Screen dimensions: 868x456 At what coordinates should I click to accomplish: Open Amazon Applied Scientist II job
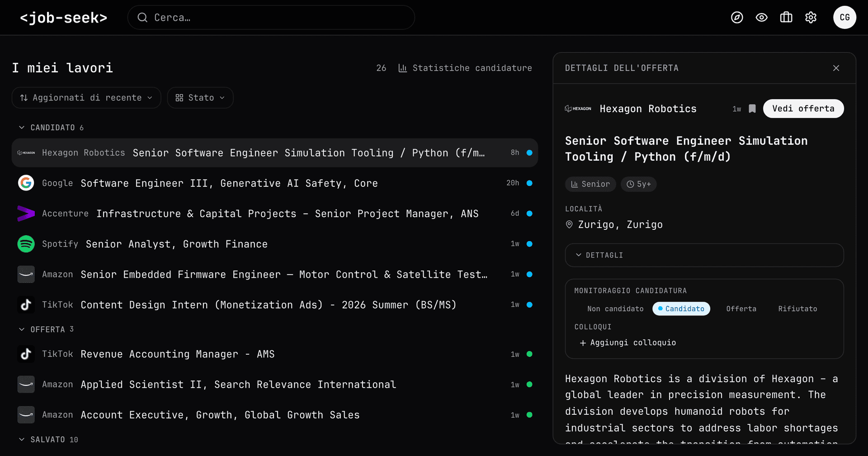click(x=275, y=384)
